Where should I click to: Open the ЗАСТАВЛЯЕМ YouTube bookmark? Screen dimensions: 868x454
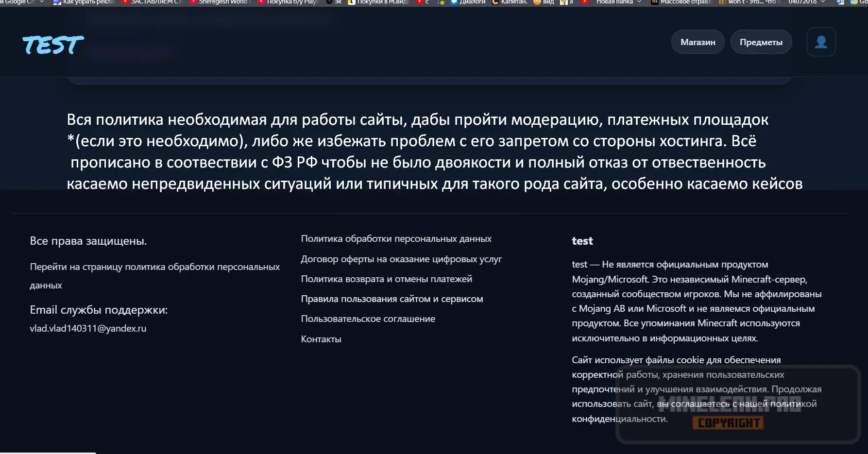pos(152,2)
